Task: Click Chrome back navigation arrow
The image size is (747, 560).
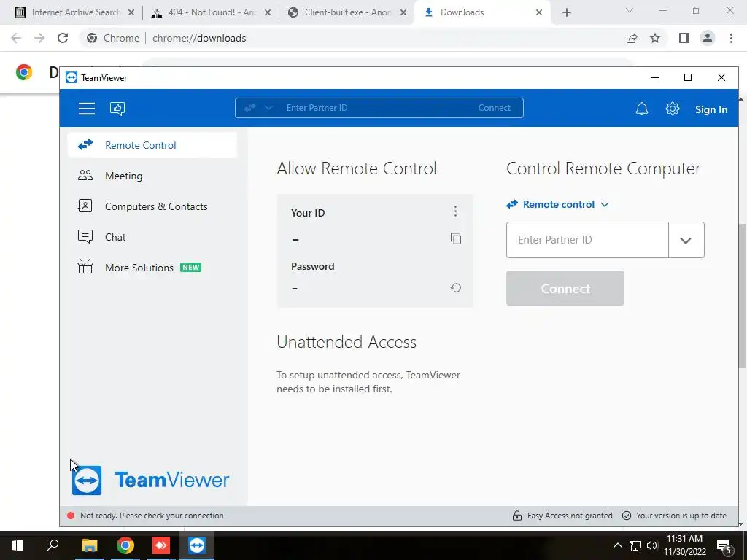Action: coord(16,38)
